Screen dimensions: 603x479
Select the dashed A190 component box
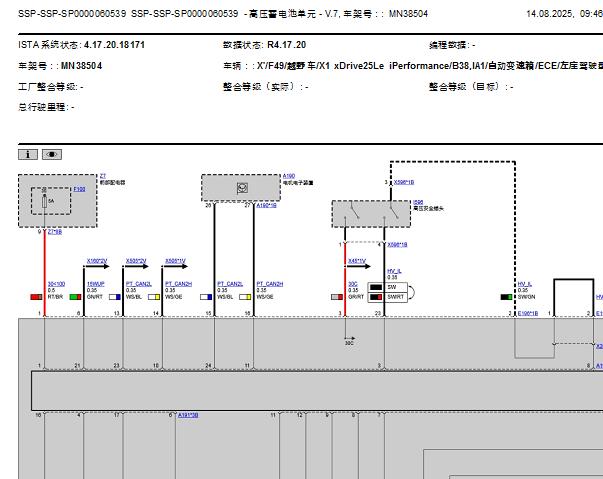241,188
